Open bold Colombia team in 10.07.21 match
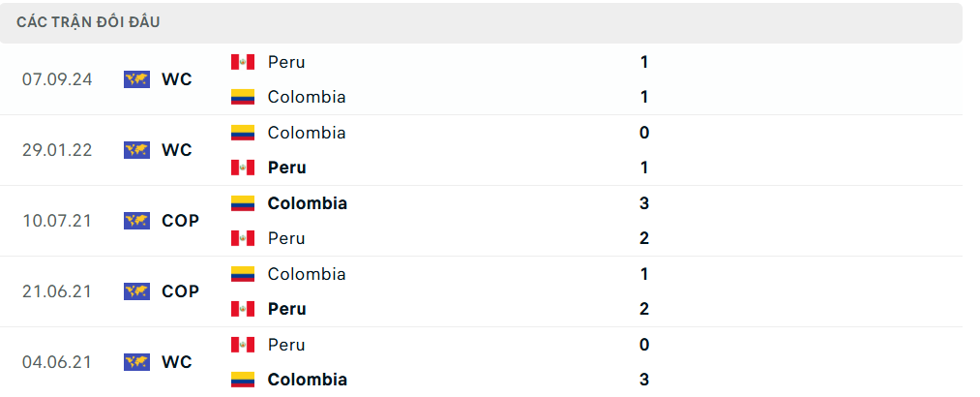 click(307, 203)
